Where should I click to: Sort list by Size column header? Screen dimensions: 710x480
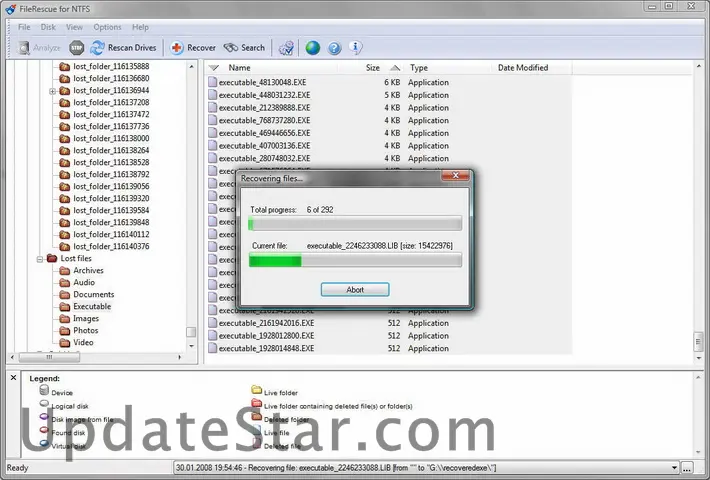(x=371, y=68)
